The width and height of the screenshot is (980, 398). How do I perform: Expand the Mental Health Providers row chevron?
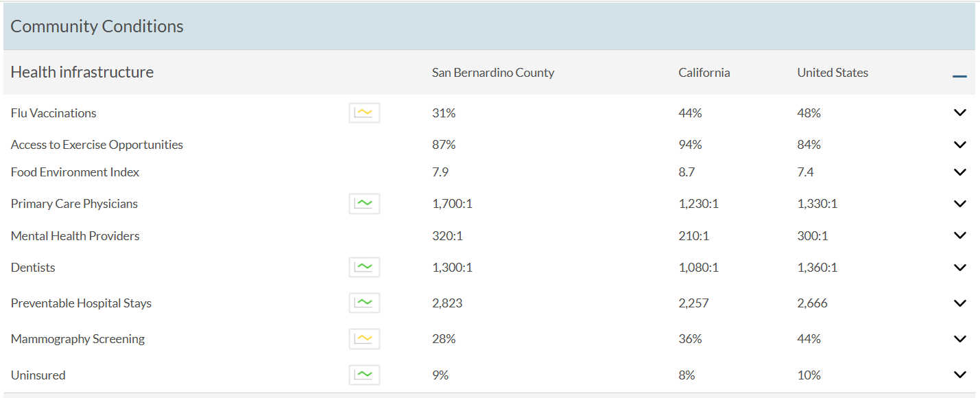[959, 235]
